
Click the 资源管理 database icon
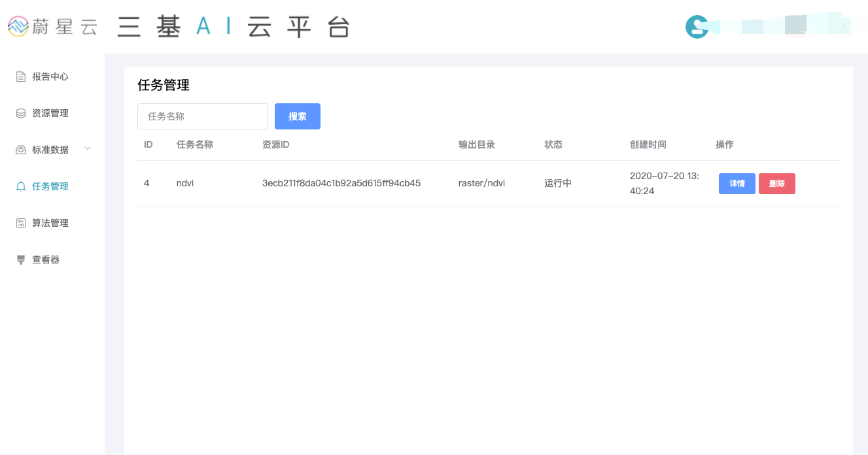[21, 113]
